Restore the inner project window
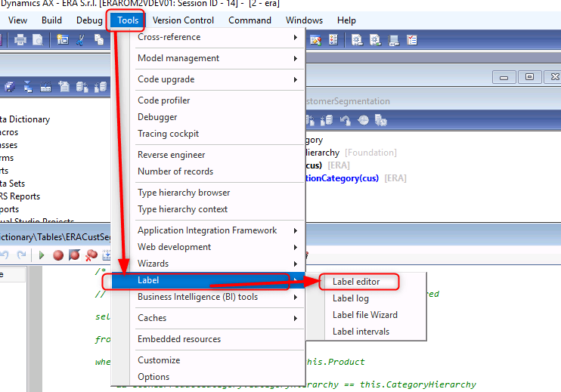The image size is (561, 392). 529,77
